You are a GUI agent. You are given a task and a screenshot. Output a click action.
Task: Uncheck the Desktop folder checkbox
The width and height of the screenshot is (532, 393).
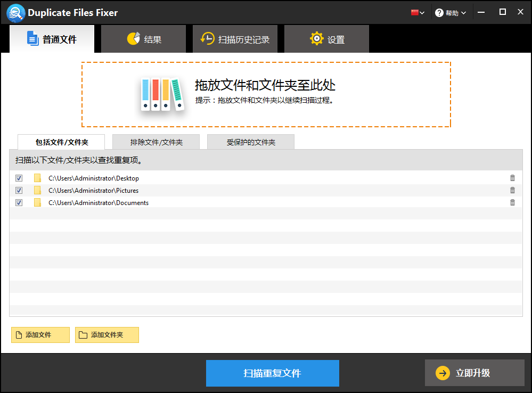tap(19, 178)
